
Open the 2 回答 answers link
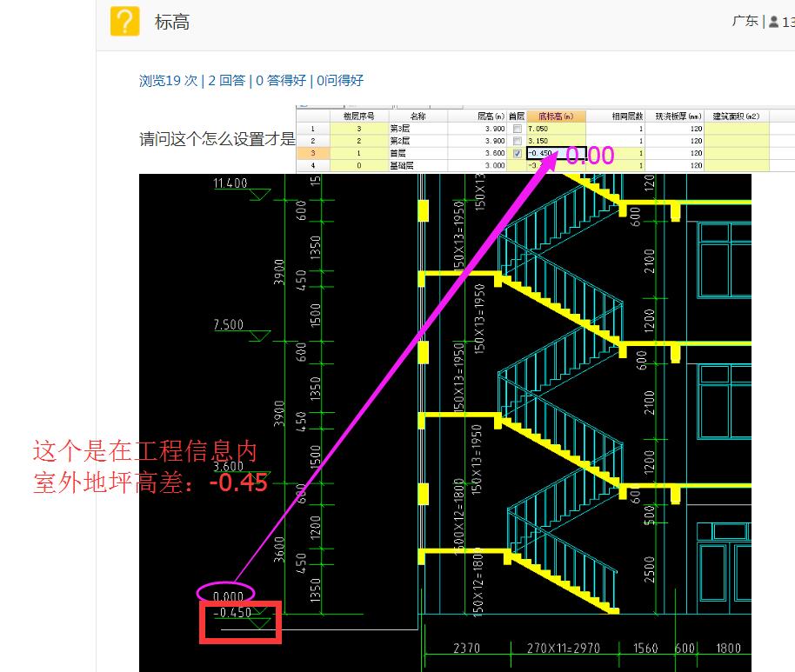(227, 81)
